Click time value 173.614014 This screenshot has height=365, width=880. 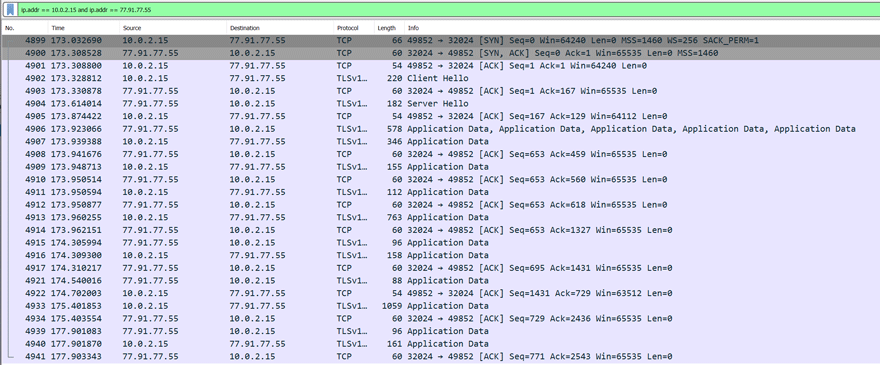coord(77,103)
